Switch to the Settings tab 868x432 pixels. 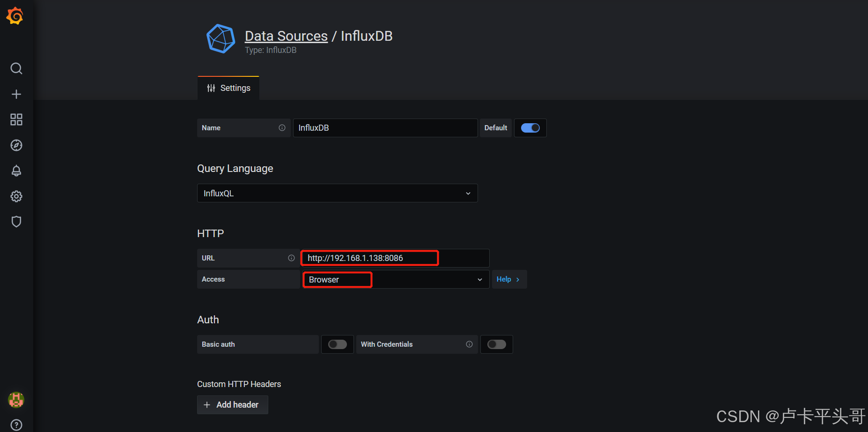[228, 88]
